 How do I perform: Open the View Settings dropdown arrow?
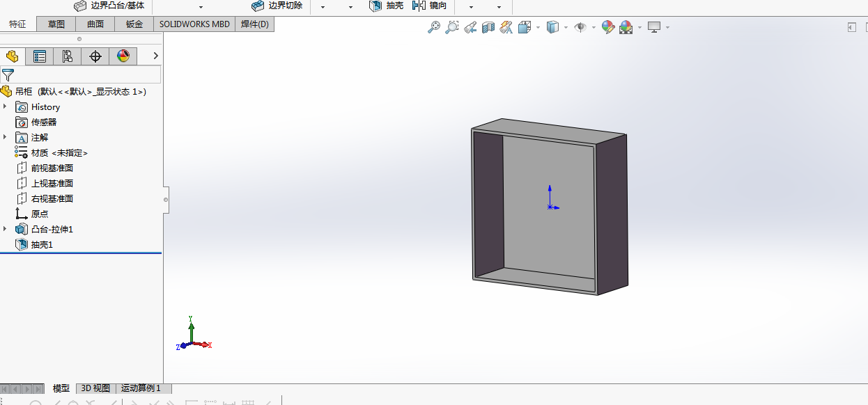pyautogui.click(x=667, y=28)
